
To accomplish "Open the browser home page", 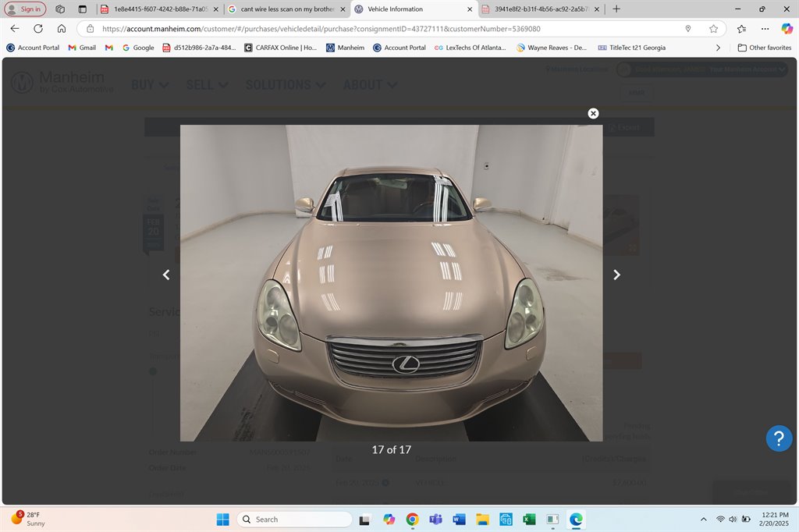I will click(62, 29).
